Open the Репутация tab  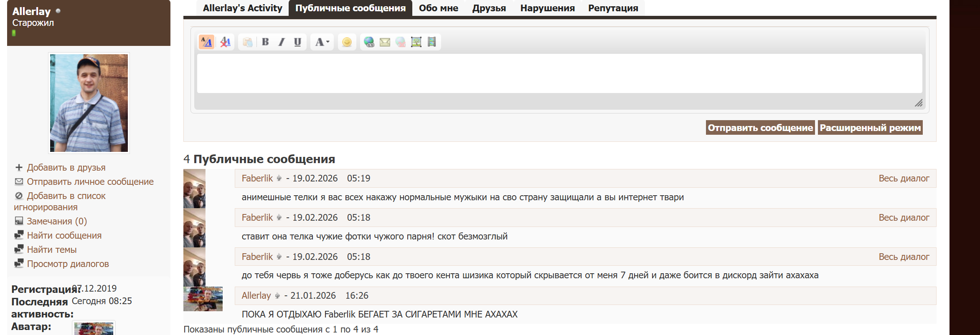(613, 8)
